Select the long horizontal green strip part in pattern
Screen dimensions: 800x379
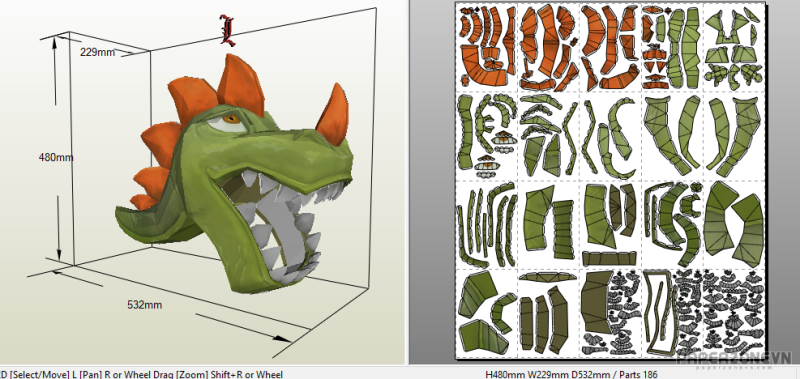click(609, 259)
